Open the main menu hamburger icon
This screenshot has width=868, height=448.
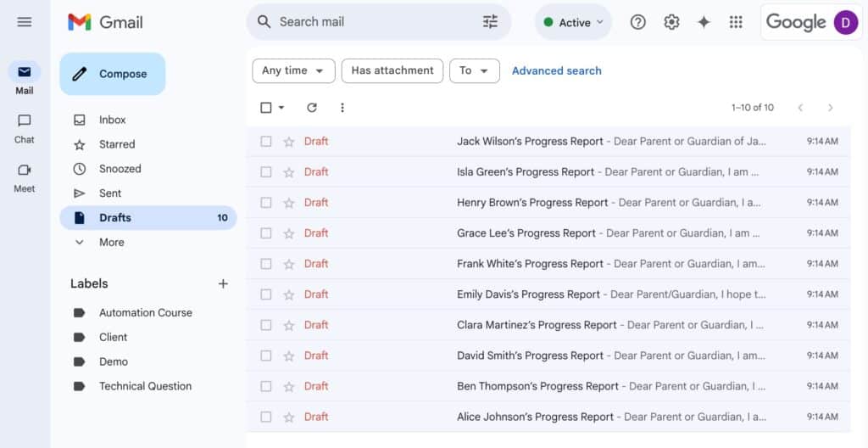coord(25,22)
